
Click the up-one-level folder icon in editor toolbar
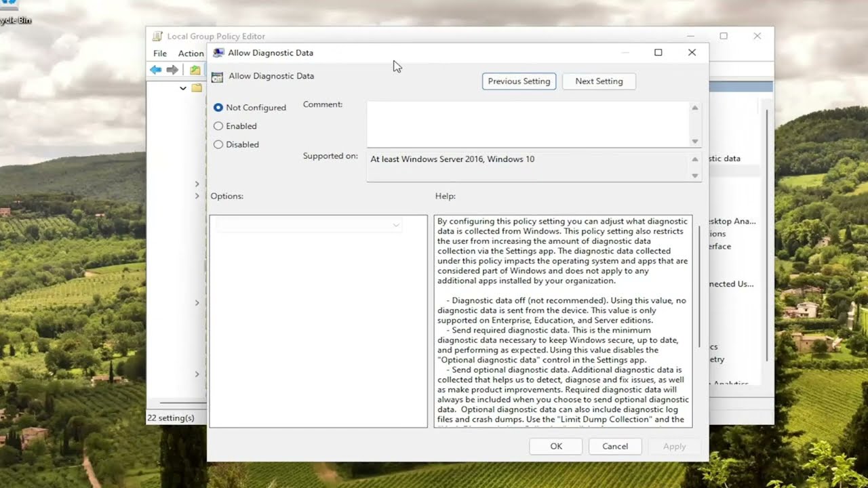(195, 70)
